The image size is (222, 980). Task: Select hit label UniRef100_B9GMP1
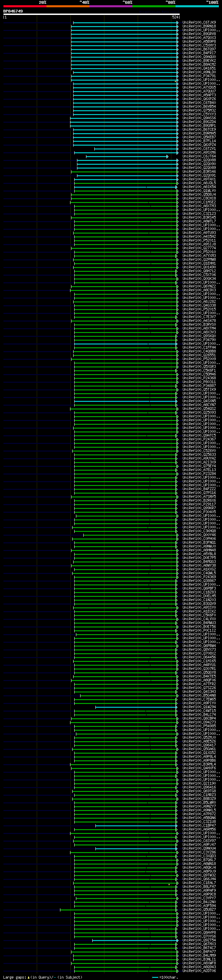pyautogui.click(x=199, y=125)
